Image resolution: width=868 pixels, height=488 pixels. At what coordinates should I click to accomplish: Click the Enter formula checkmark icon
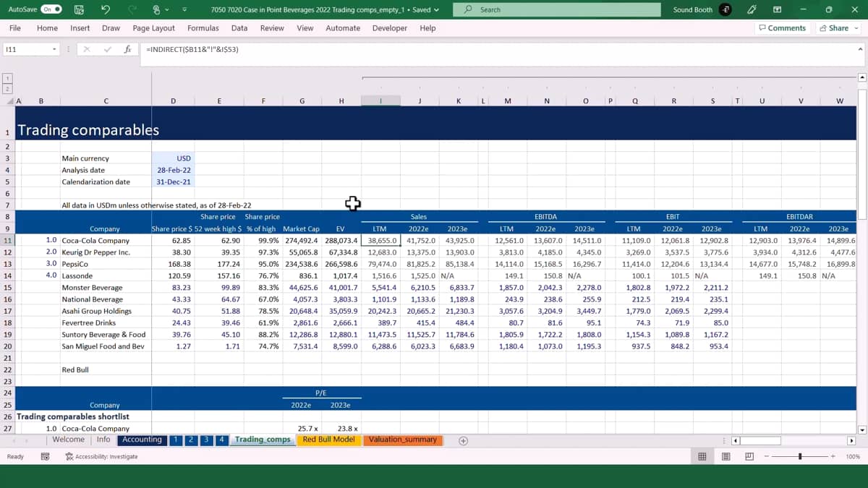point(107,49)
